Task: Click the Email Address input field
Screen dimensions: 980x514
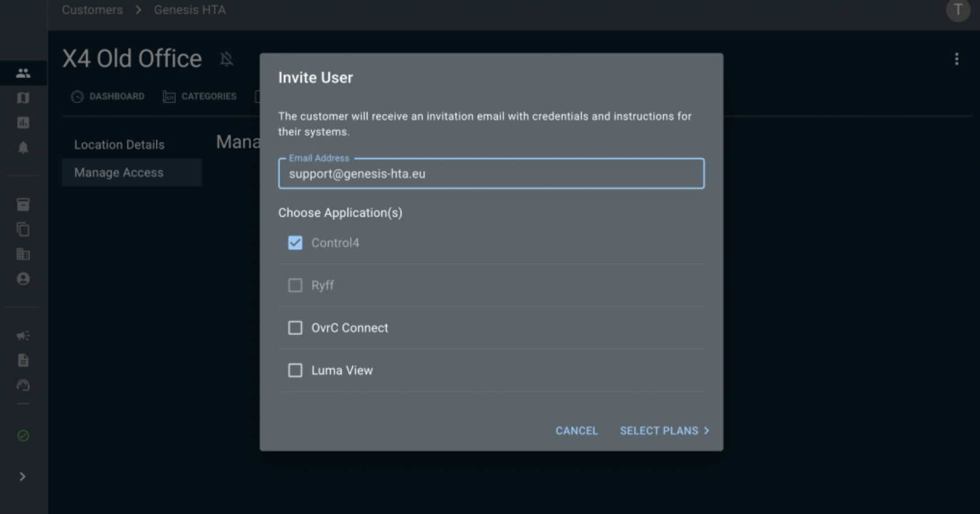Action: 491,174
